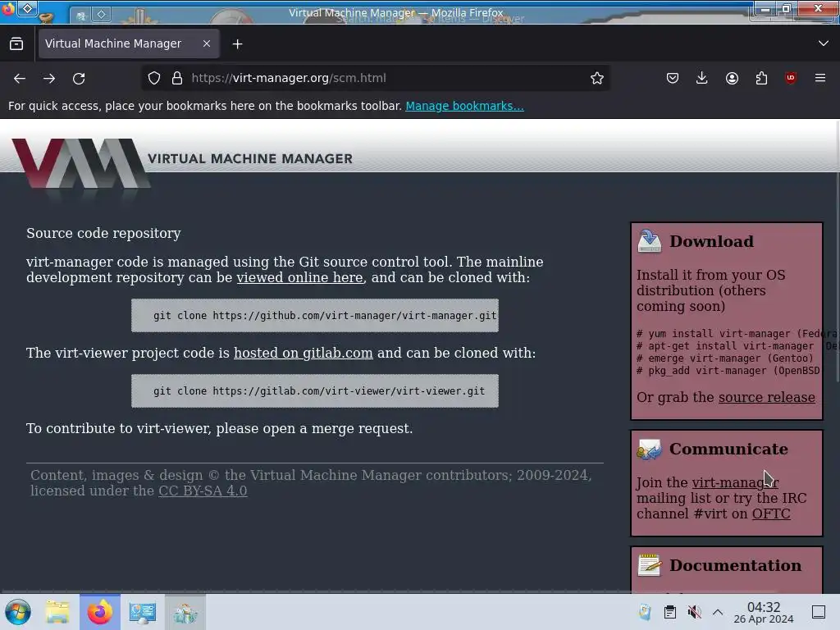840x630 pixels.
Task: Click the Download heading
Action: tap(711, 242)
